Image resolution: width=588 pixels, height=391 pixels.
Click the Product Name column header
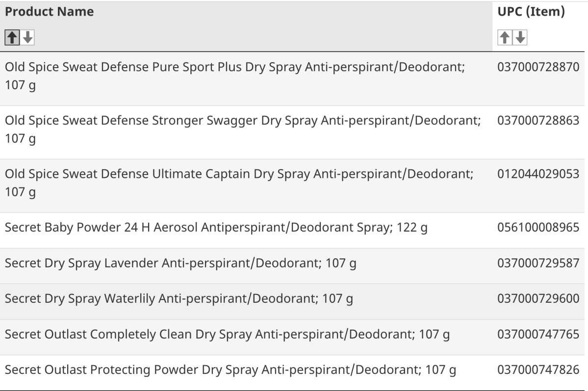(x=50, y=12)
